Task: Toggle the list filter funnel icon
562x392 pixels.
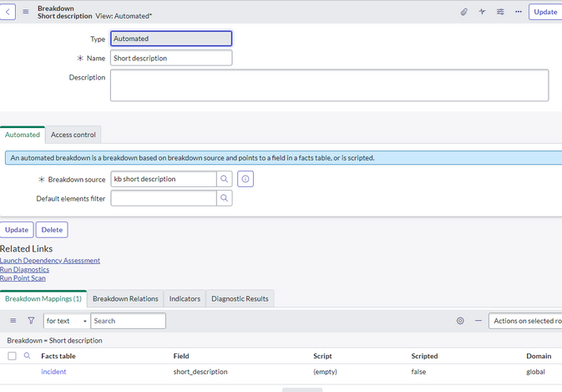Action: (x=31, y=321)
